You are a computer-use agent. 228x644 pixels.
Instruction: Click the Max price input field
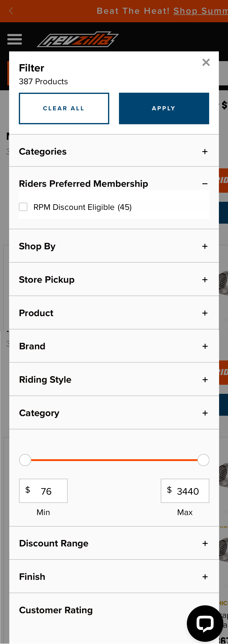click(x=185, y=491)
